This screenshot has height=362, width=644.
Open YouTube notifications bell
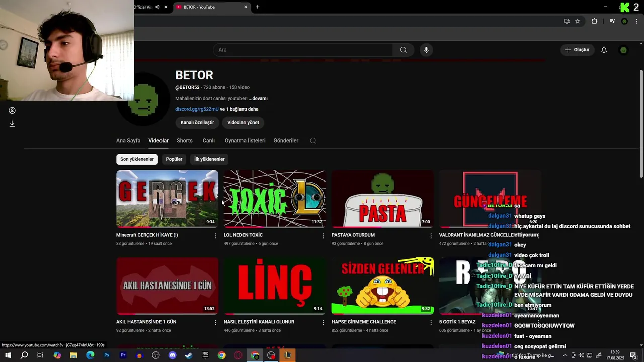[x=604, y=50]
